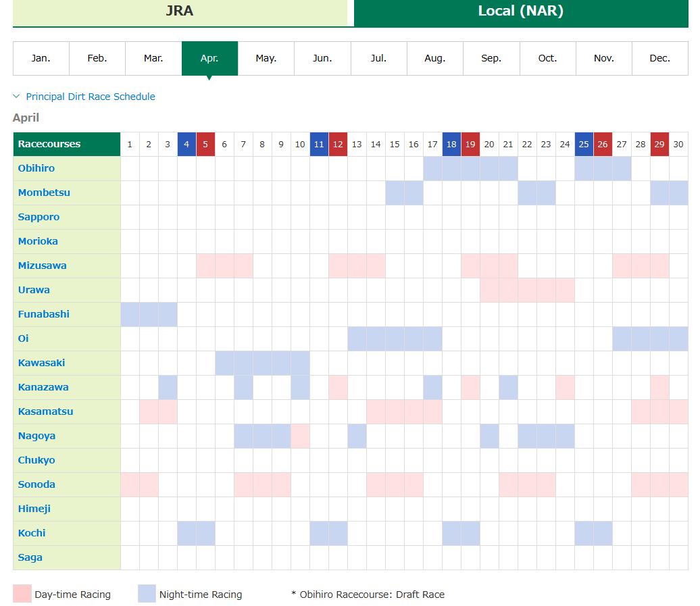Open the Obihiro racecourse link

[36, 168]
